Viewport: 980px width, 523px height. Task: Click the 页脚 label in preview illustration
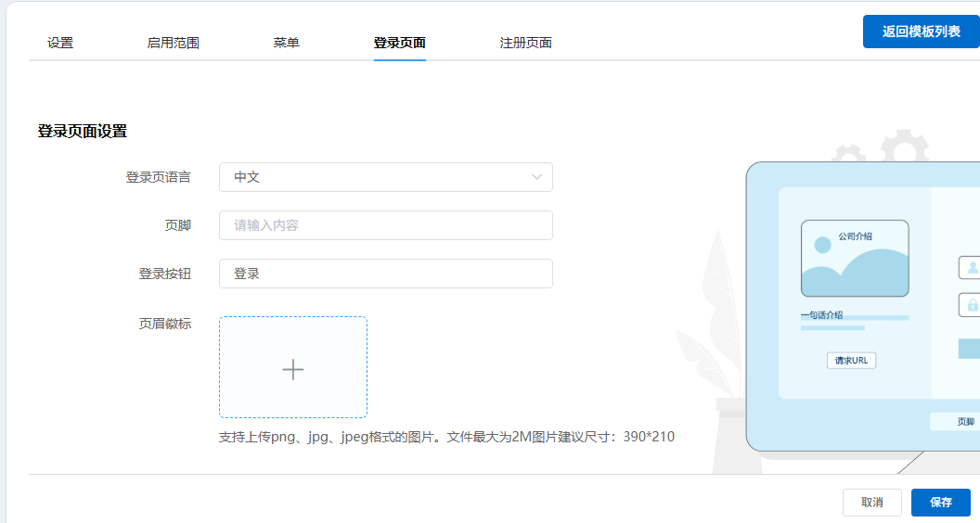[965, 422]
